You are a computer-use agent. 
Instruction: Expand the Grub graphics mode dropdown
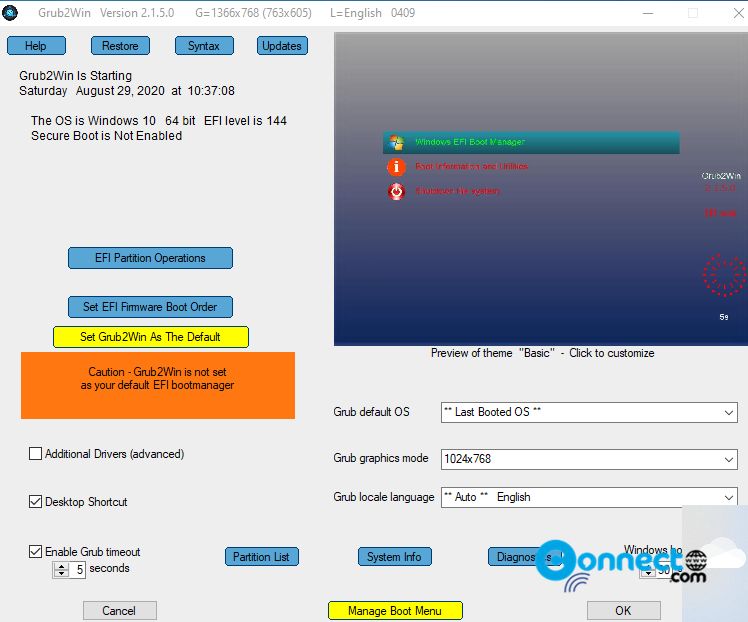click(588, 459)
